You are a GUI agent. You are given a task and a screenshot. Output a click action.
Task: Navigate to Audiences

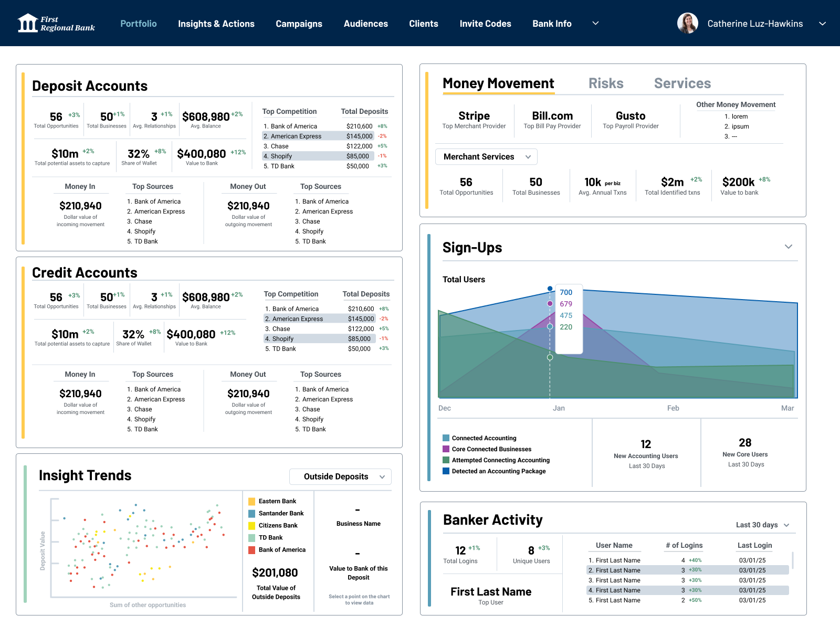pos(366,24)
